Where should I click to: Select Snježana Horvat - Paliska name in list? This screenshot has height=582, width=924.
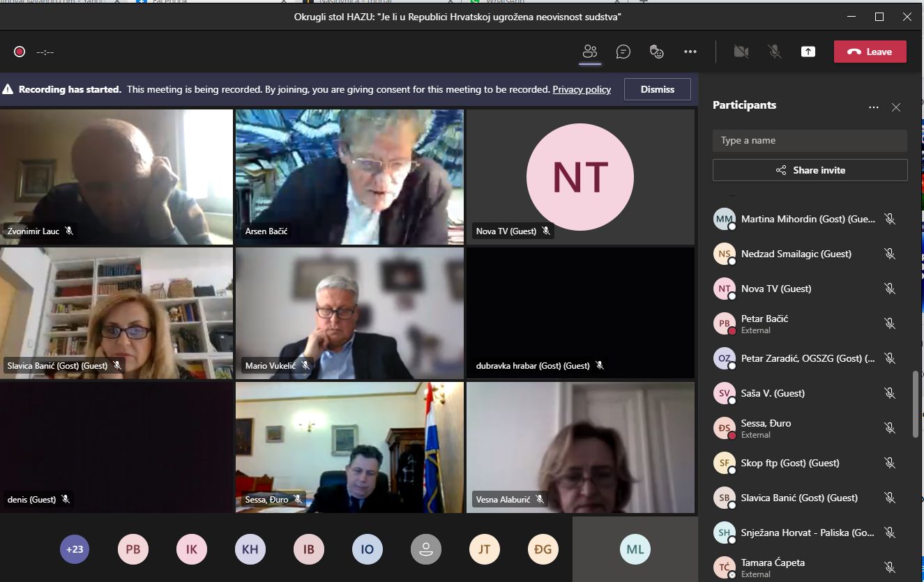808,533
